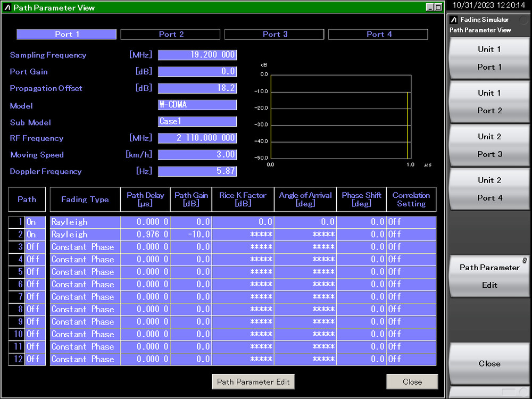
Task: Click path 2 Rayleigh fading type cell
Action: [85, 235]
